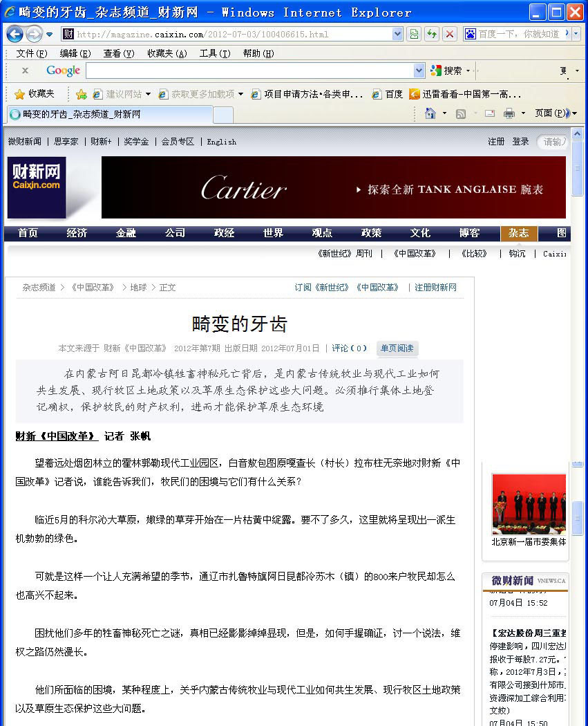Click the Google 搜索 button

click(446, 71)
